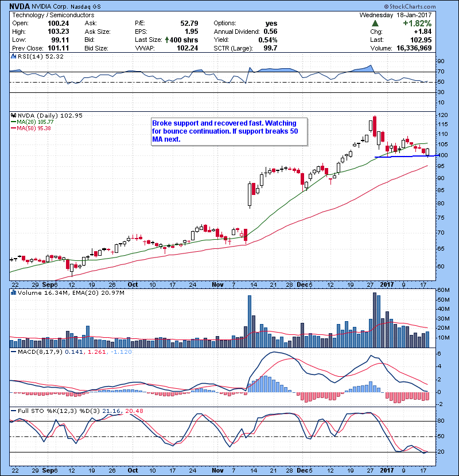Click the MACD value 0.141

tap(74, 352)
